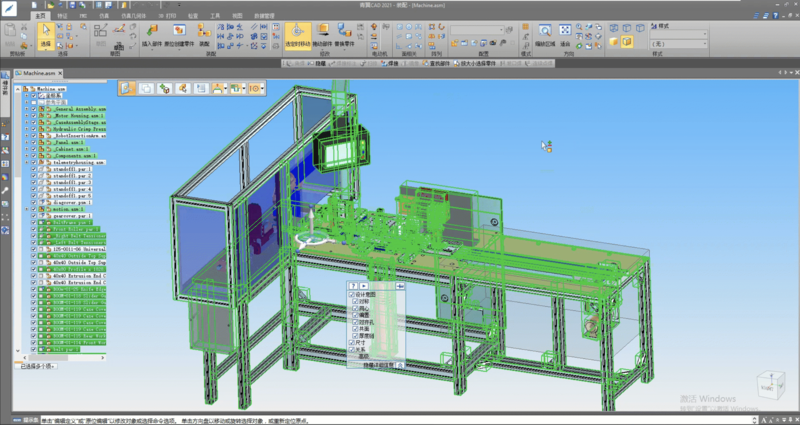Toggle the 关系 checkbox
The height and width of the screenshot is (425, 800).
[351, 349]
